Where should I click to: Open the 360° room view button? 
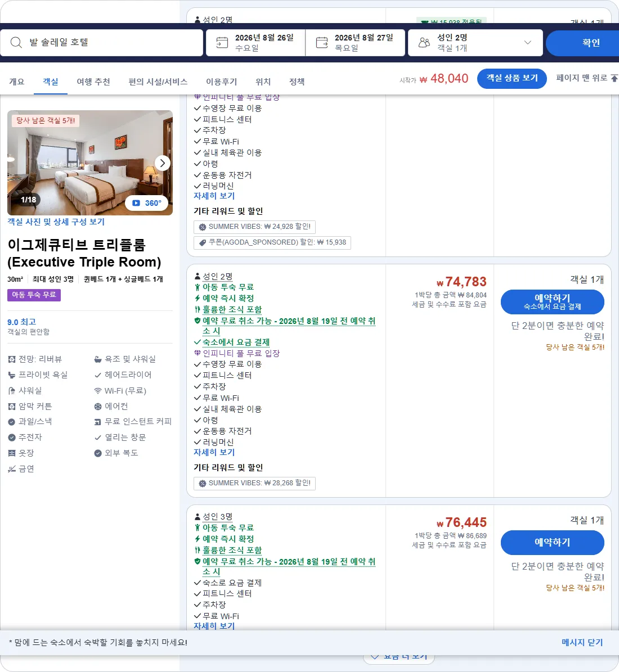147,203
